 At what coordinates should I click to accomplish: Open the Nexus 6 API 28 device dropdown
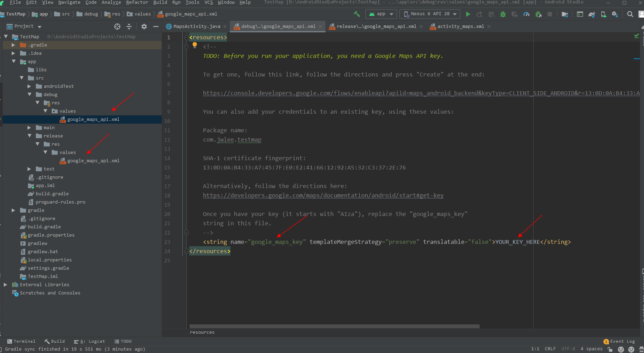pyautogui.click(x=430, y=14)
